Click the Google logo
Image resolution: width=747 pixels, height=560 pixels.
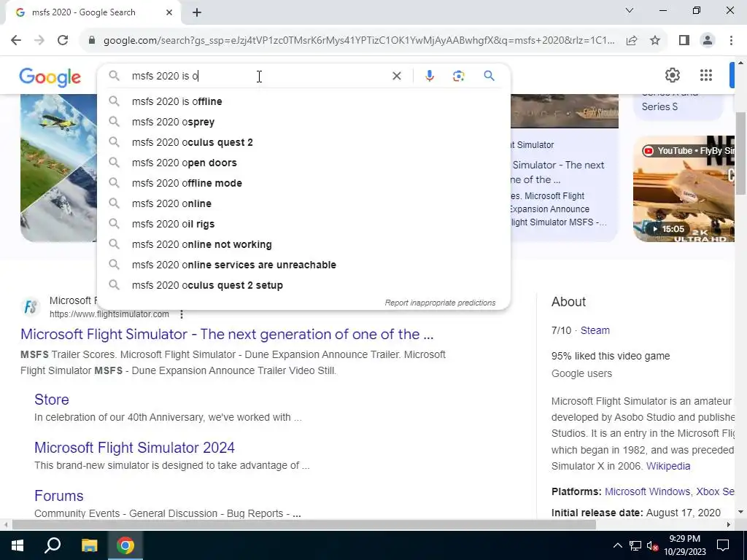50,77
